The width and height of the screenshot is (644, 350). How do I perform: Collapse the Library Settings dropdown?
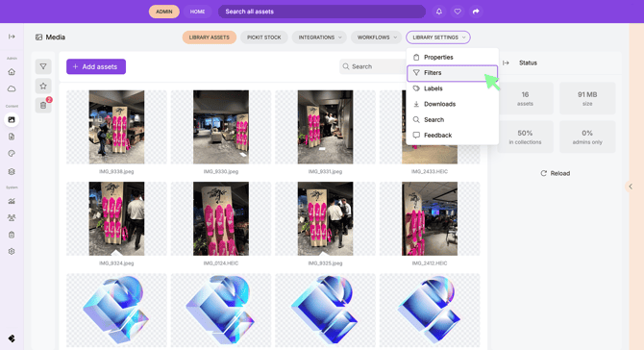coord(438,37)
